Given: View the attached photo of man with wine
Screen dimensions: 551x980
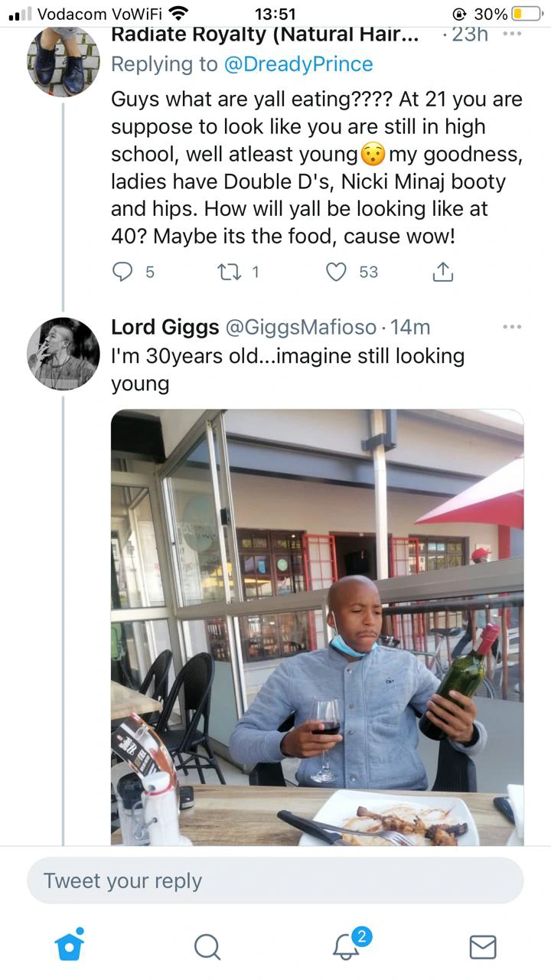Looking at the screenshot, I should click(318, 627).
